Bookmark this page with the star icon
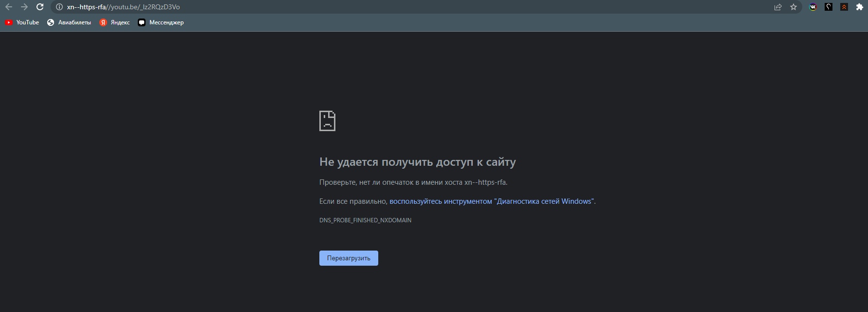868x312 pixels. [x=794, y=7]
